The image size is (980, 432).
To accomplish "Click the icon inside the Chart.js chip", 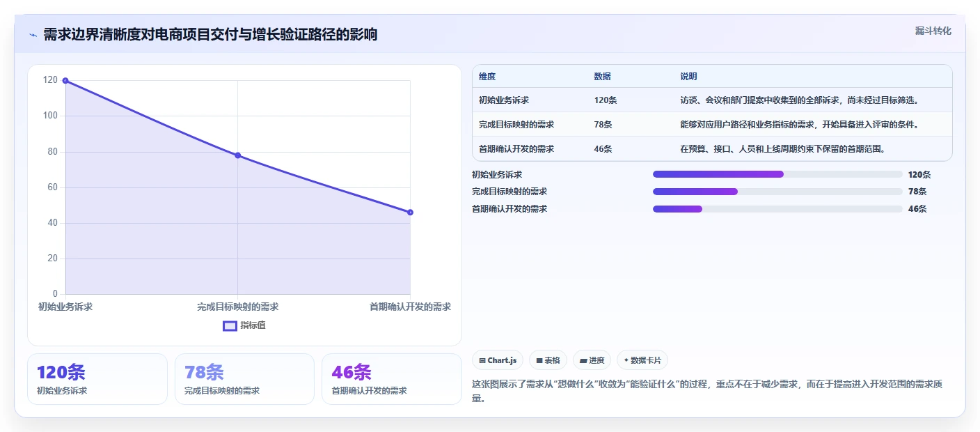I will point(482,361).
